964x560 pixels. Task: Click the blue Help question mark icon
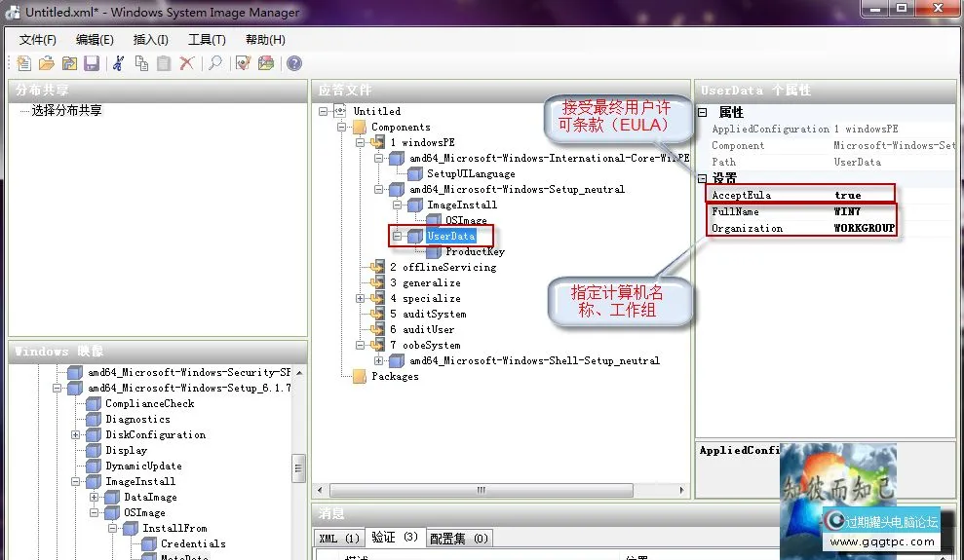pos(294,62)
